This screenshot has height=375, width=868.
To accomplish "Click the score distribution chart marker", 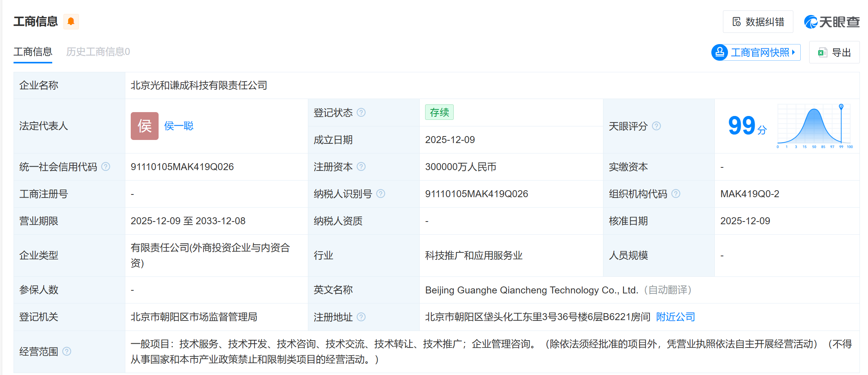I will [841, 106].
